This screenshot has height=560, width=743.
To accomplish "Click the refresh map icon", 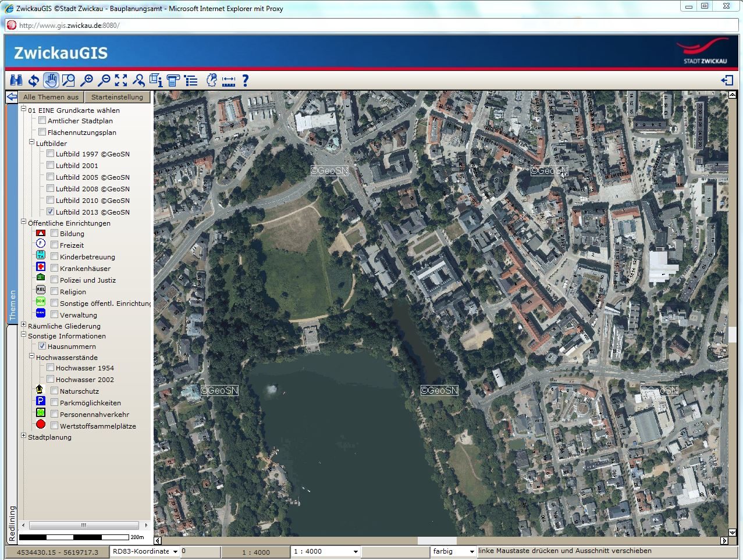I will (x=33, y=81).
